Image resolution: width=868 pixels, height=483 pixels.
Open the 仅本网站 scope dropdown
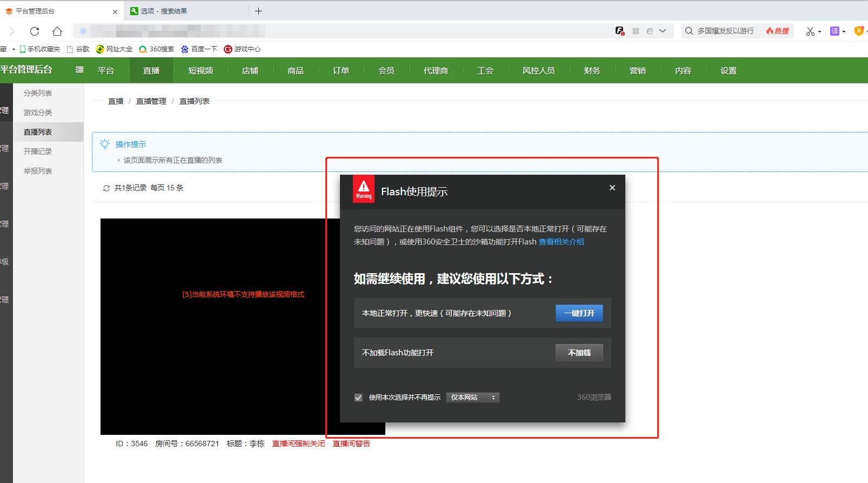coord(472,398)
